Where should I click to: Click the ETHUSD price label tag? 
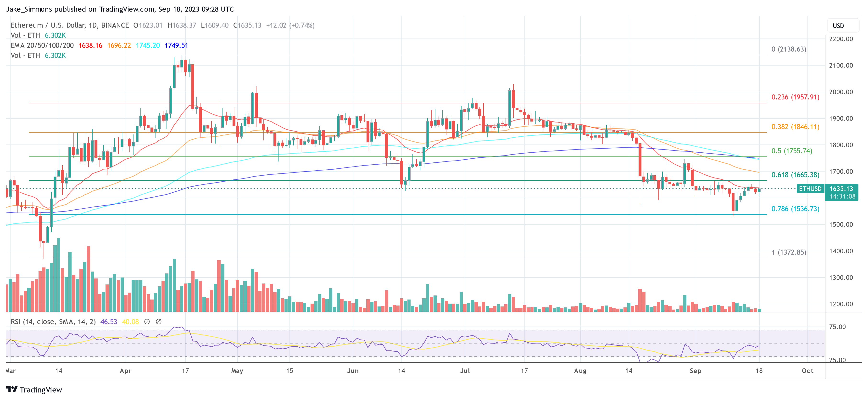(x=810, y=189)
